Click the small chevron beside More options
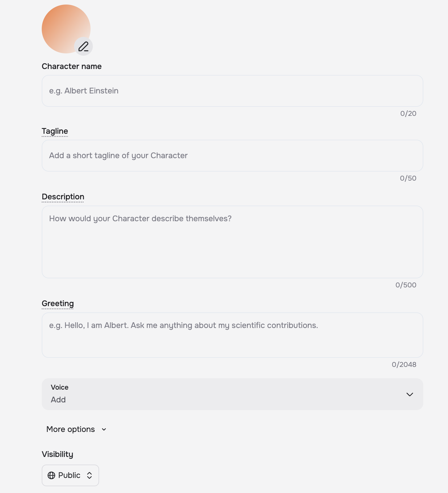448x493 pixels. 104,429
